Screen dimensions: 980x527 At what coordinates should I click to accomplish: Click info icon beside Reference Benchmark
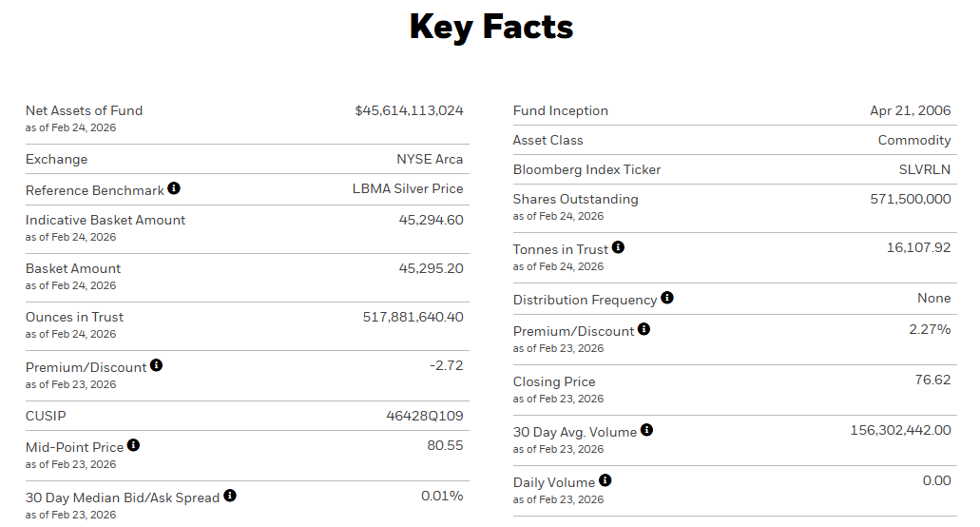click(x=174, y=188)
